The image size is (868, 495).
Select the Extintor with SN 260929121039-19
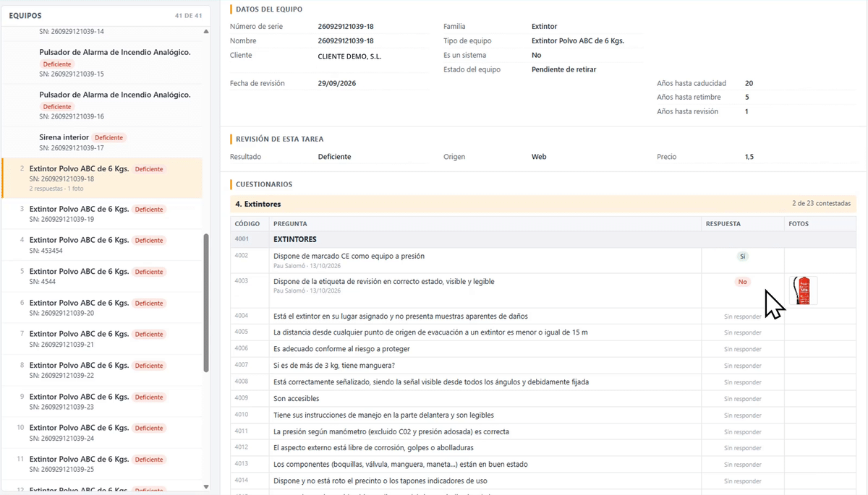pos(103,214)
